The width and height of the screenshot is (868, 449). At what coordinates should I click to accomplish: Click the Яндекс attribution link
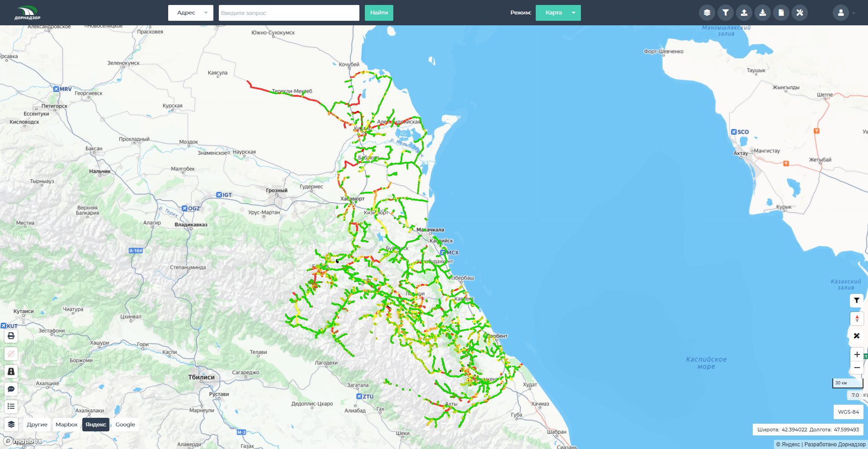click(x=788, y=444)
